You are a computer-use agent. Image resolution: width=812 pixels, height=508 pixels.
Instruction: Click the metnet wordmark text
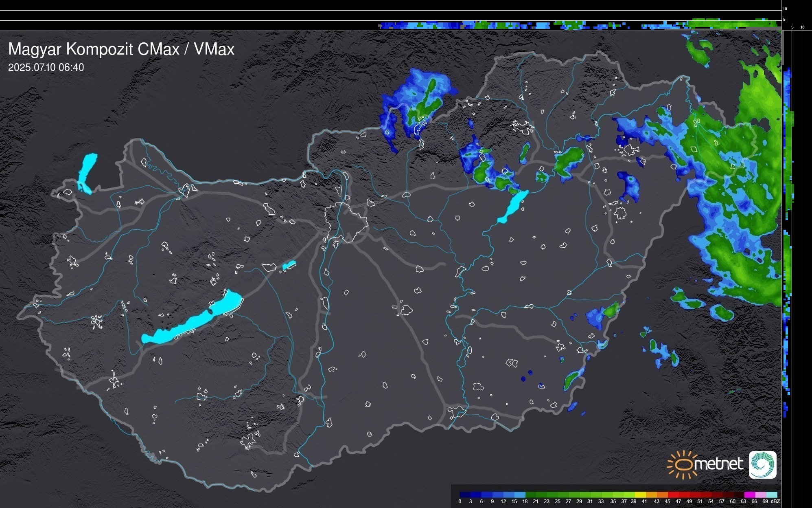[x=718, y=464]
